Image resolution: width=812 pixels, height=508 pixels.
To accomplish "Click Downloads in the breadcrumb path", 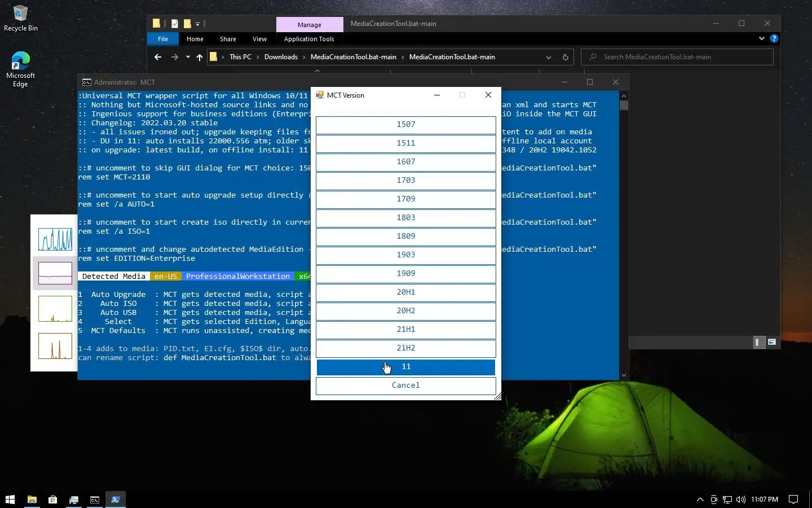I will click(281, 57).
